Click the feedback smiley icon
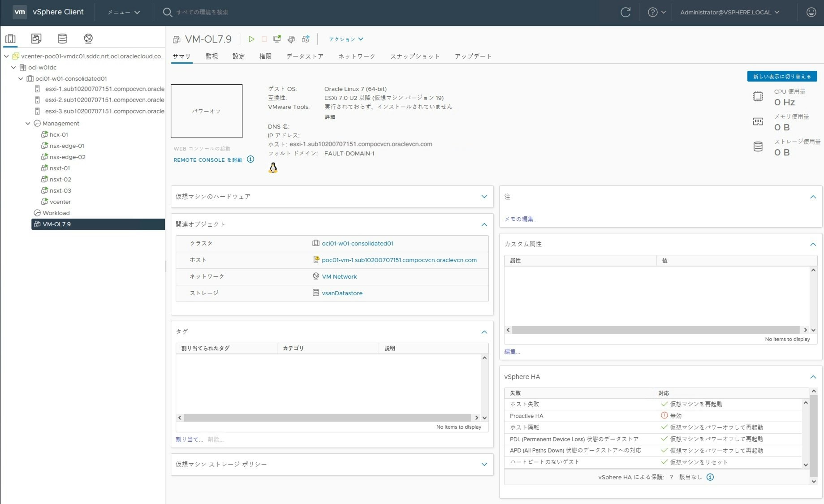The height and width of the screenshot is (504, 824). [x=811, y=13]
